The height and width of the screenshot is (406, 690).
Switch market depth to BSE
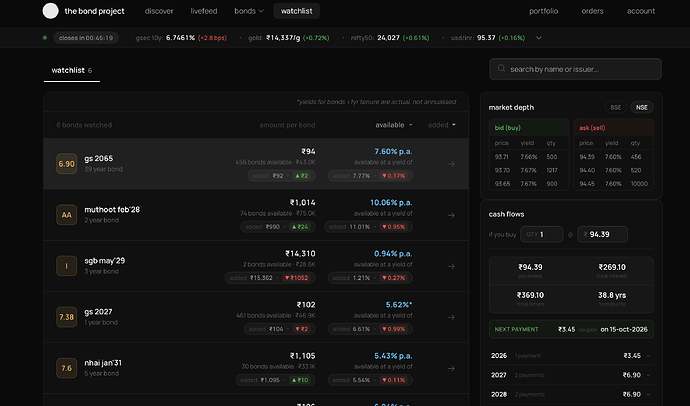(x=616, y=107)
